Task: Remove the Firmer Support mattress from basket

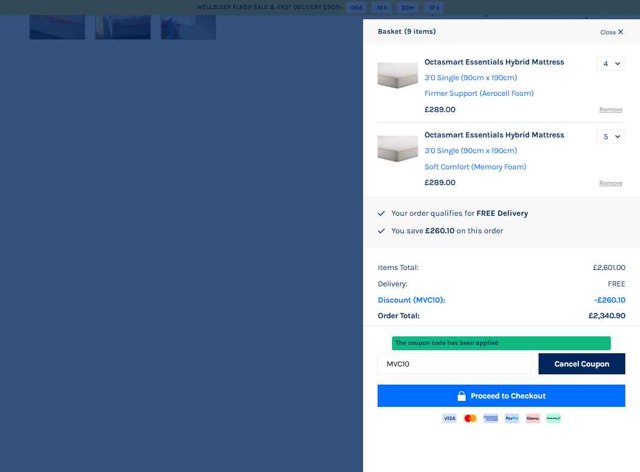Action: pos(611,109)
